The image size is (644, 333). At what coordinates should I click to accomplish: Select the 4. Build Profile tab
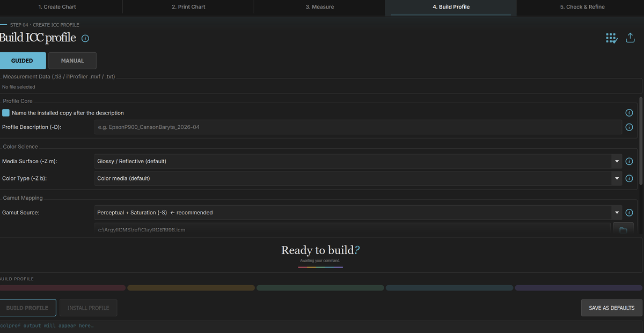pos(451,7)
